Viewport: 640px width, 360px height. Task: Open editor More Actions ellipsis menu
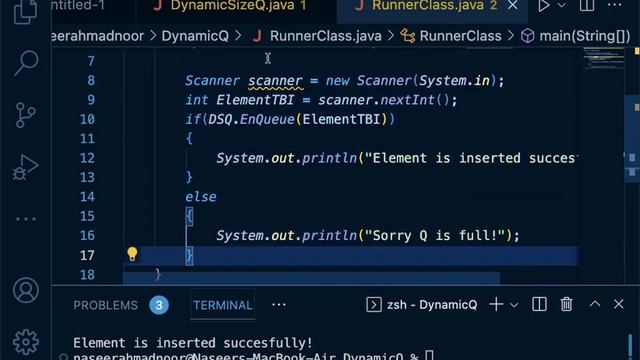(615, 5)
